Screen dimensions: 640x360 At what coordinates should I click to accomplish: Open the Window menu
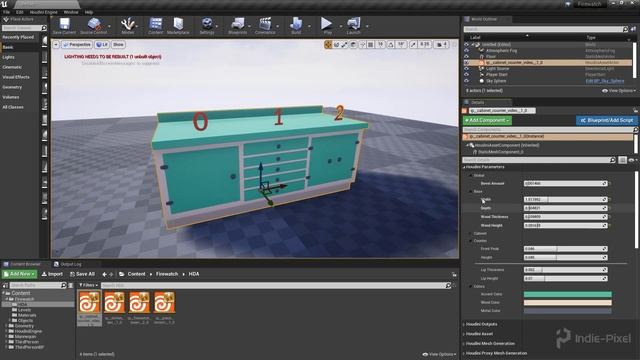[71, 12]
